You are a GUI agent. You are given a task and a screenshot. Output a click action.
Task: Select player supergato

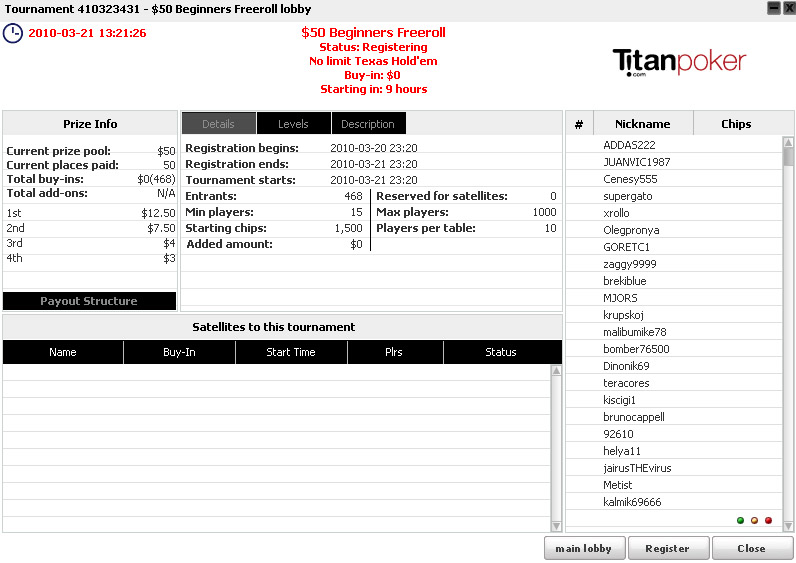coord(674,196)
